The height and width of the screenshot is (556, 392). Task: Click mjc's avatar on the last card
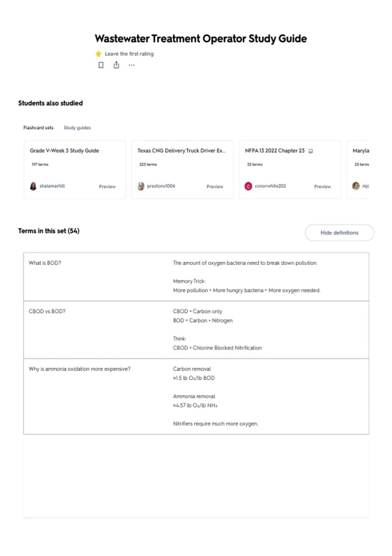[356, 186]
